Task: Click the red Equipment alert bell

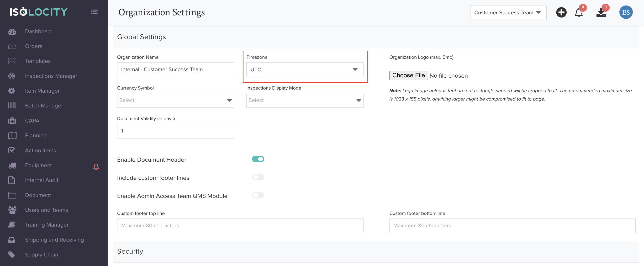Action: (96, 167)
